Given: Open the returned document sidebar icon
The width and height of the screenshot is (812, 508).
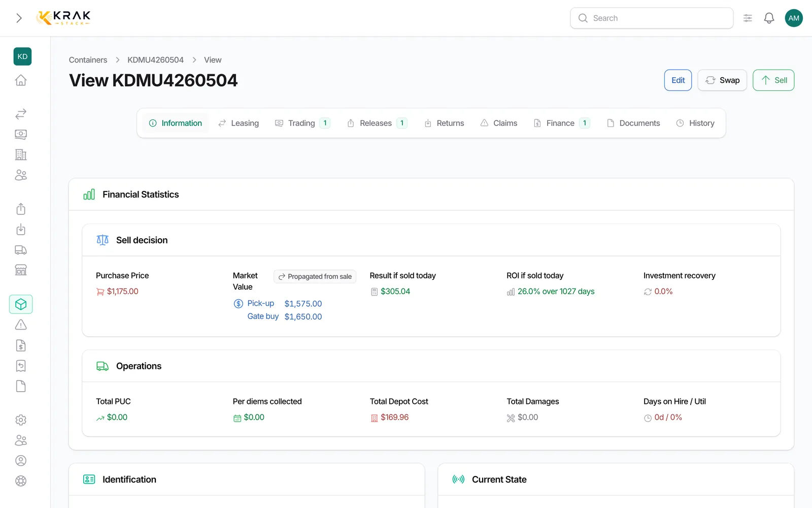Looking at the screenshot, I should pyautogui.click(x=21, y=366).
